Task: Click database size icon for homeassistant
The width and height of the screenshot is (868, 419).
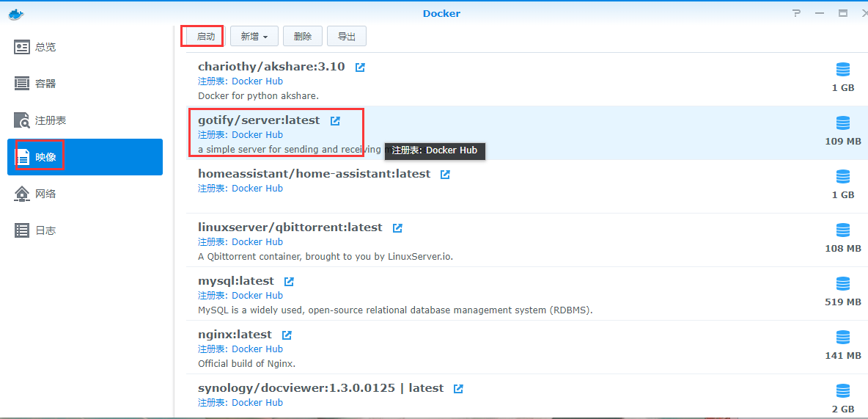Action: (842, 177)
